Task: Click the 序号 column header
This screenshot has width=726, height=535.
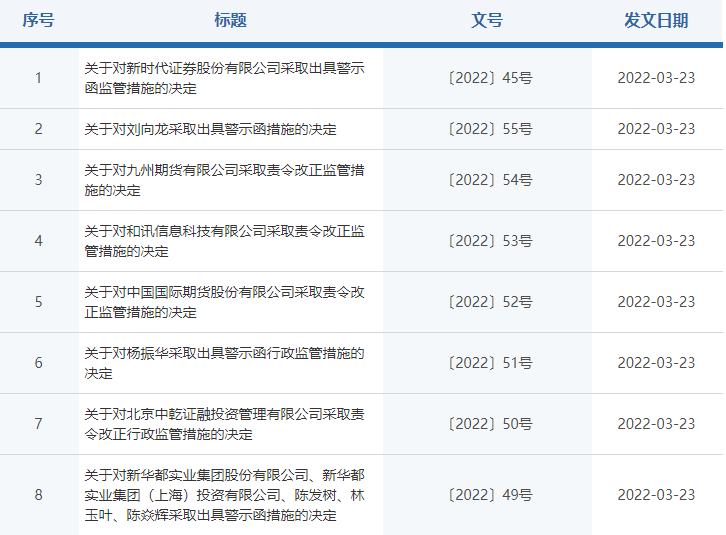Action: point(38,20)
